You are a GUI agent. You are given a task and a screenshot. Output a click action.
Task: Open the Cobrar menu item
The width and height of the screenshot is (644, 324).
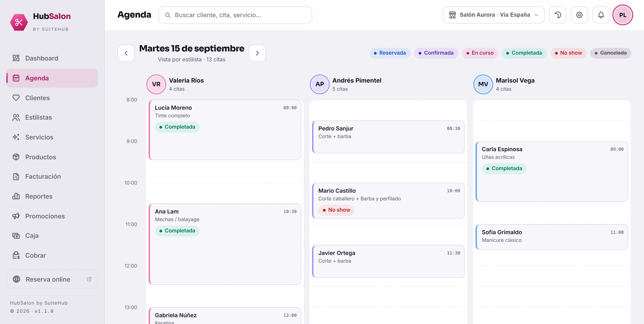(52, 255)
